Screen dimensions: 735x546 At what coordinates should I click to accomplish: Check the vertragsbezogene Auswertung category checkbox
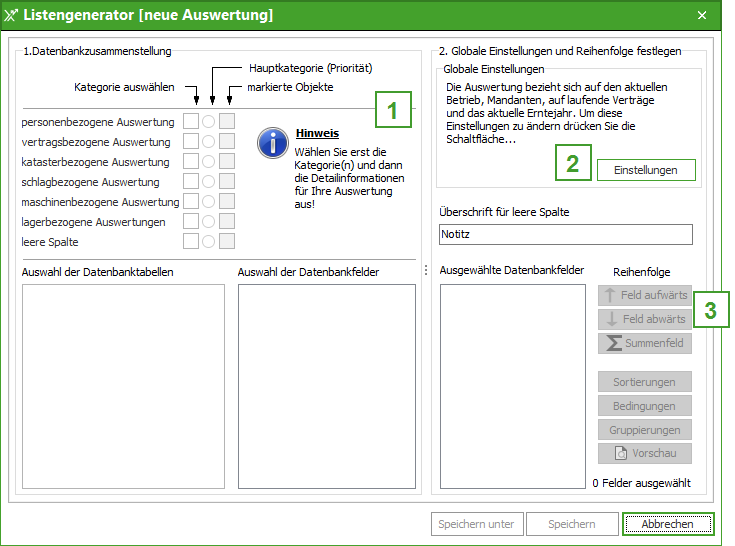pyautogui.click(x=191, y=141)
